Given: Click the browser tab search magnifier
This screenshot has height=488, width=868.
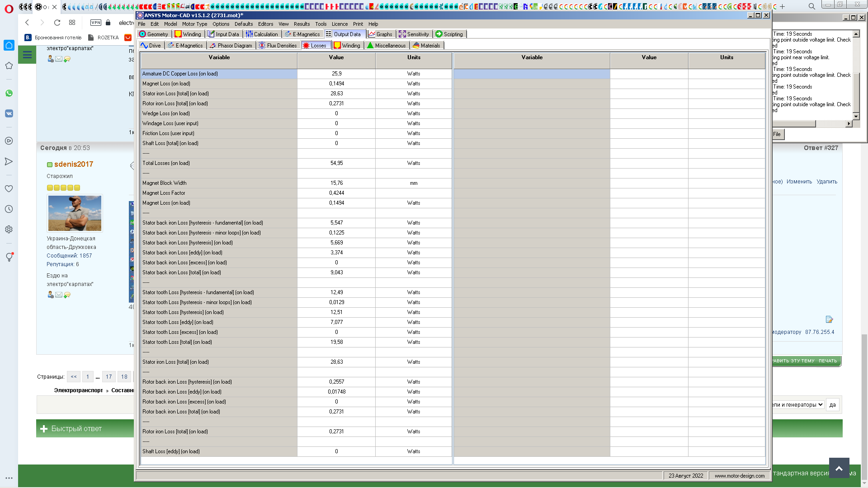Looking at the screenshot, I should click(812, 6).
